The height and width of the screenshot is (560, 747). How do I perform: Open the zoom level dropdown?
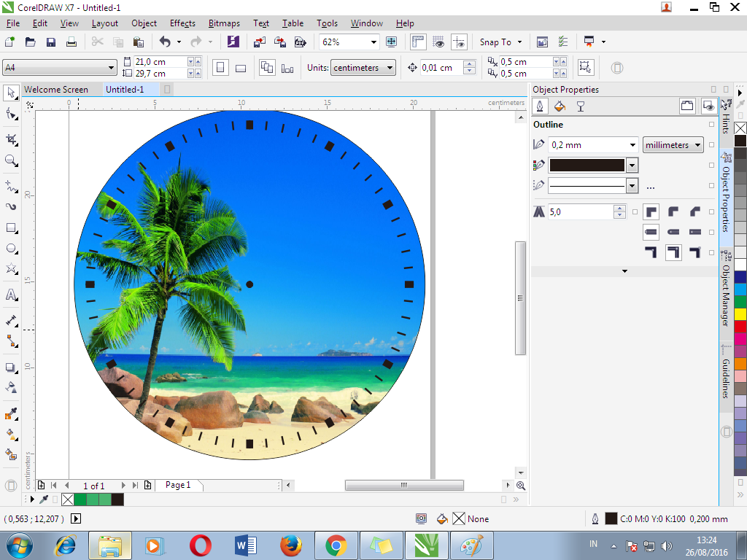373,42
